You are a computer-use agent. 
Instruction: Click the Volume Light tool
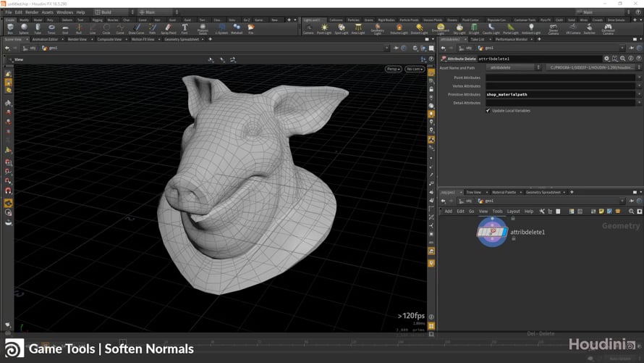point(399,29)
